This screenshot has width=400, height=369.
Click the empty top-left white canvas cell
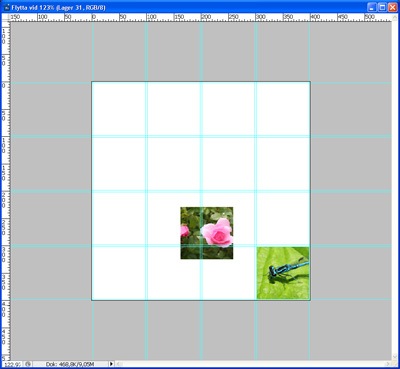119,109
